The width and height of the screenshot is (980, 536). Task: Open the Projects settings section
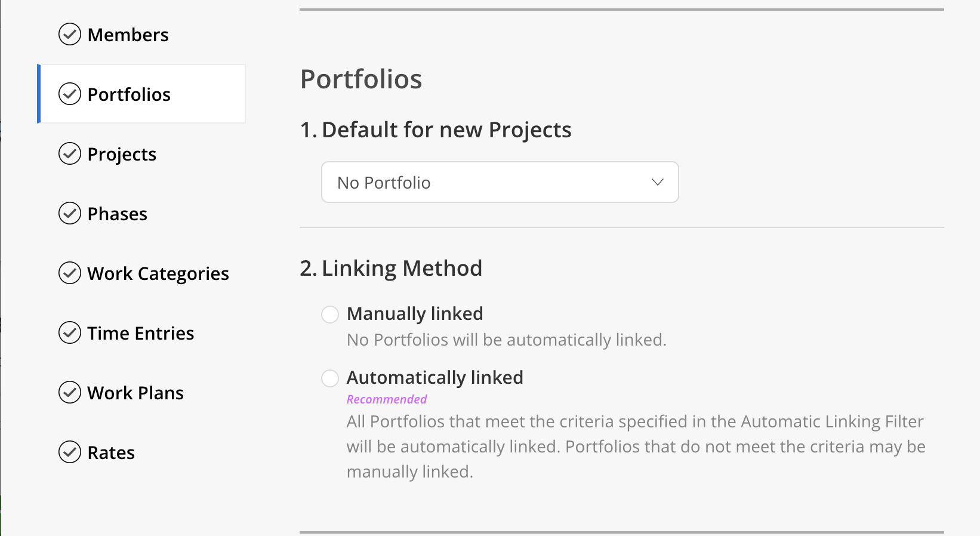tap(122, 154)
